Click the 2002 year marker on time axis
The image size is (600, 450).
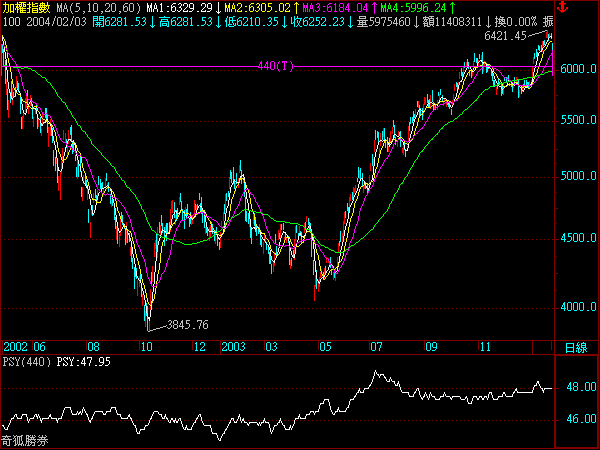pyautogui.click(x=15, y=347)
